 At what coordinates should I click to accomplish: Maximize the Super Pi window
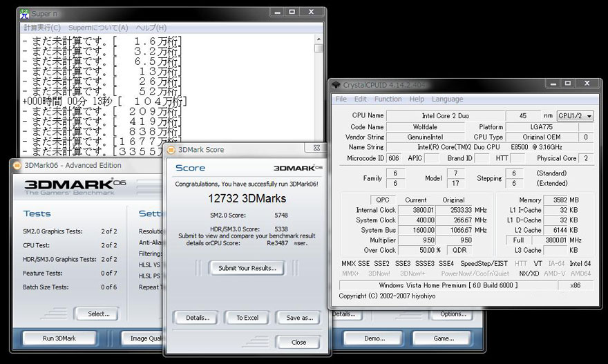click(x=292, y=12)
